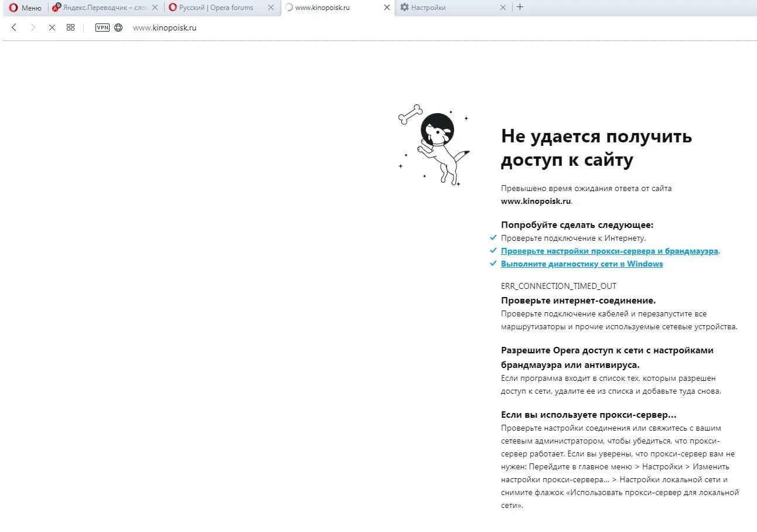757x532 pixels.
Task: Open the Opera Меню button
Action: [25, 8]
